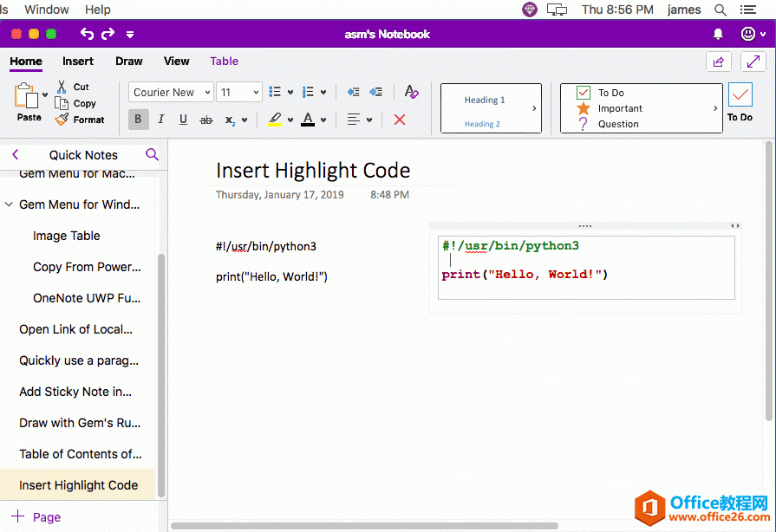This screenshot has width=776, height=532.
Task: Apply strikethrough formatting
Action: (x=205, y=120)
